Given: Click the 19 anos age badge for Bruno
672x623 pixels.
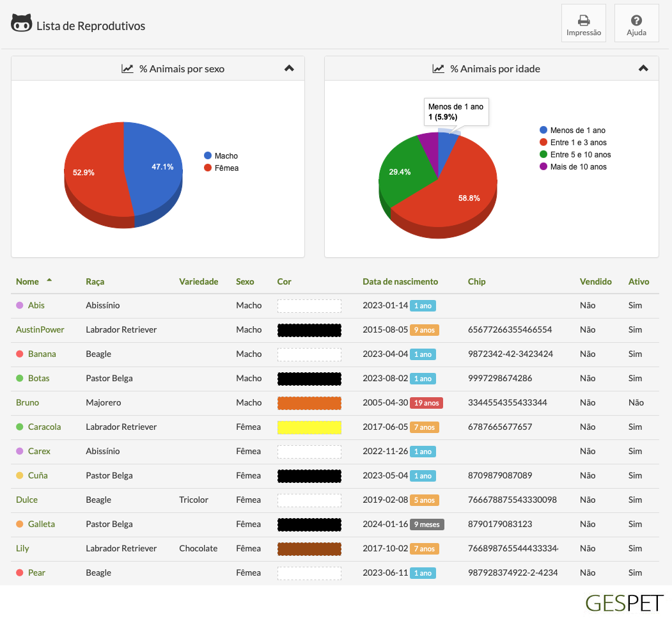Looking at the screenshot, I should tap(426, 403).
